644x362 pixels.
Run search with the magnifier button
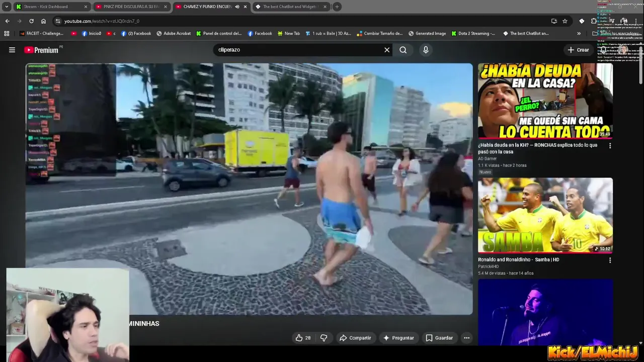pos(403,50)
